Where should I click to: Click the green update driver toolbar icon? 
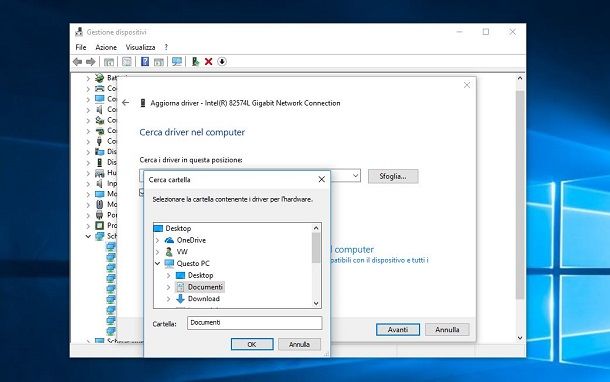(x=195, y=61)
